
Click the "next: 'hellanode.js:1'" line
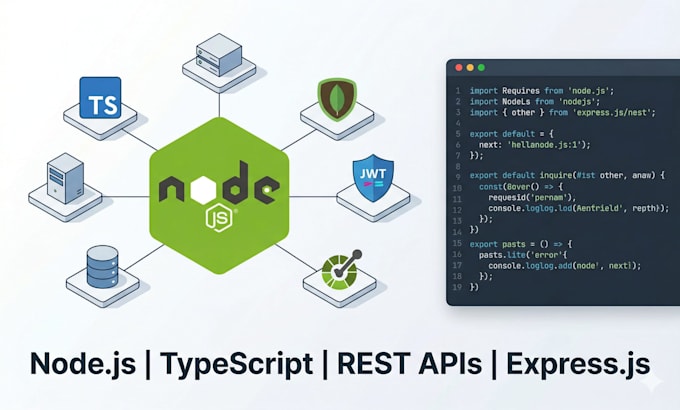(535, 145)
